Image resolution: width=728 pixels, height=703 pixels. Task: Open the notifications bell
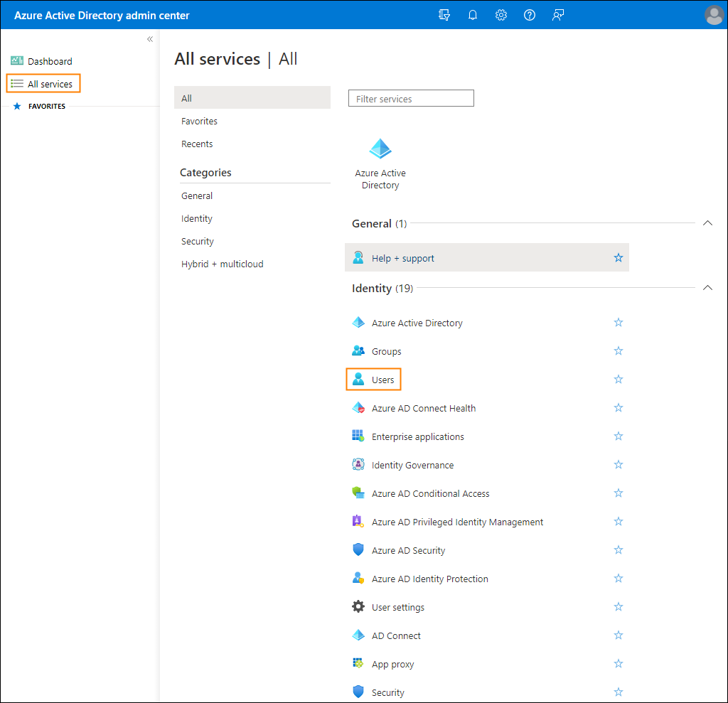[x=473, y=16]
